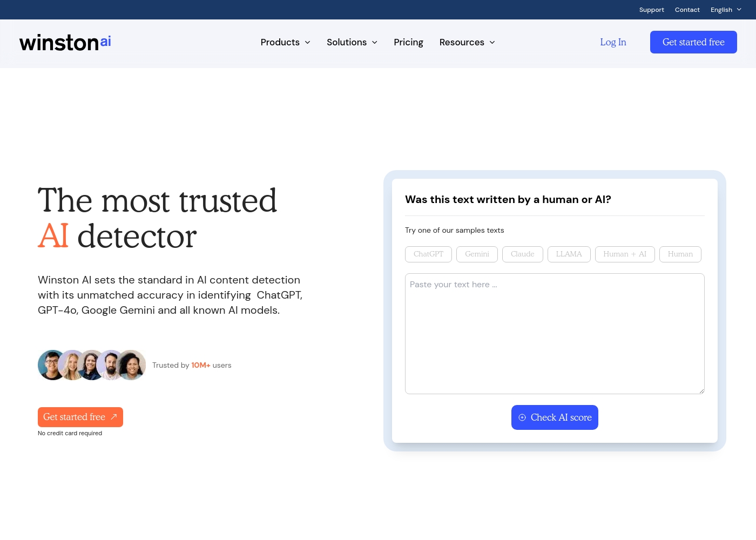Pick the Human + AI sample text
The height and width of the screenshot is (540, 756).
coord(624,254)
